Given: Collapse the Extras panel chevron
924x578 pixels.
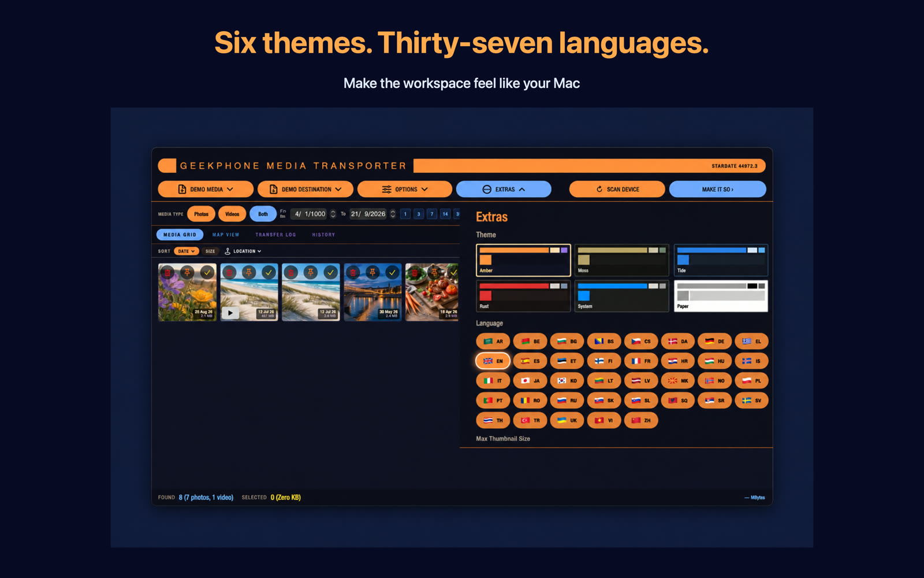Looking at the screenshot, I should (x=522, y=189).
